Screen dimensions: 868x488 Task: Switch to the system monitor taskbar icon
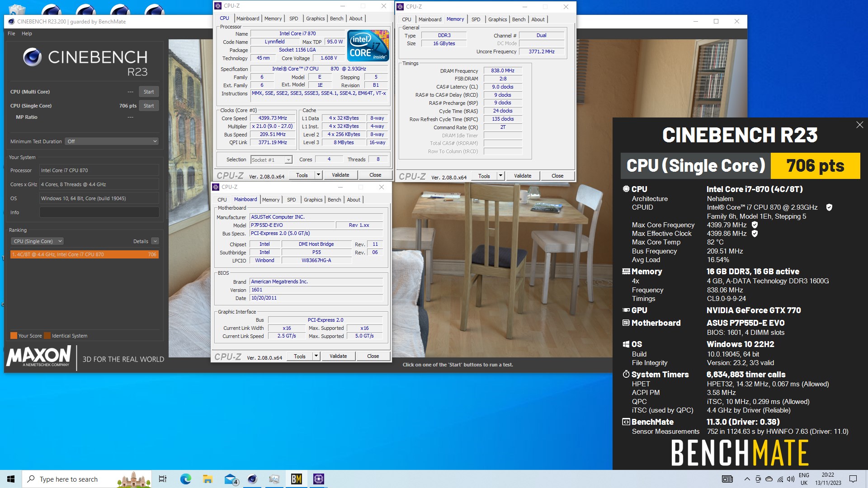[274, 479]
